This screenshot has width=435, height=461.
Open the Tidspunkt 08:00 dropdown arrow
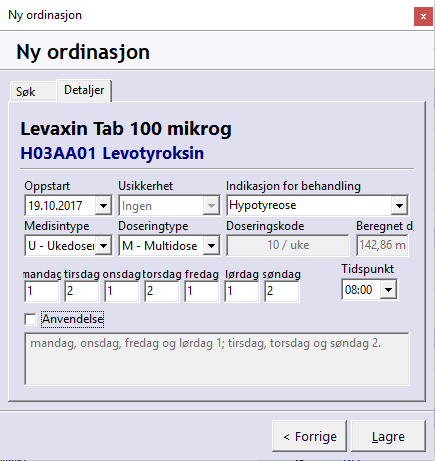(388, 290)
